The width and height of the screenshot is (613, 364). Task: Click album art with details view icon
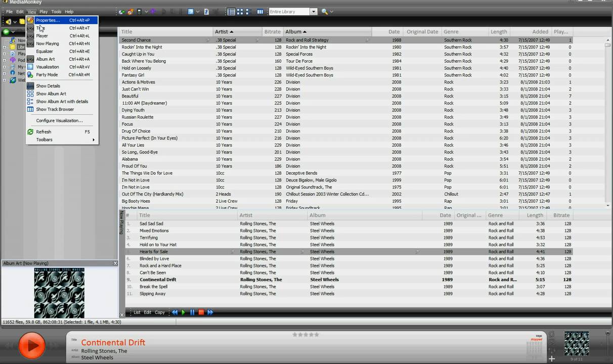(248, 12)
